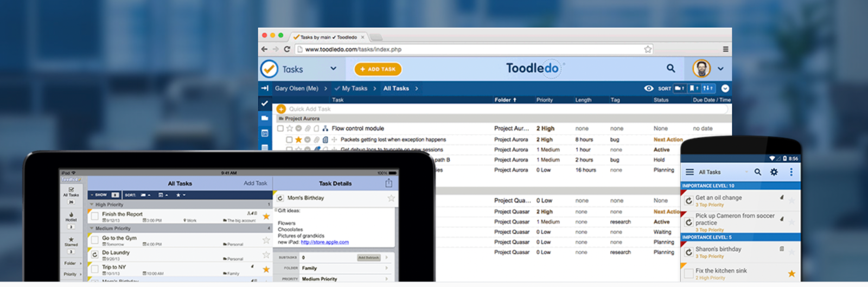Tap Add Task on the iPad
This screenshot has width=868, height=287.
[x=255, y=183]
